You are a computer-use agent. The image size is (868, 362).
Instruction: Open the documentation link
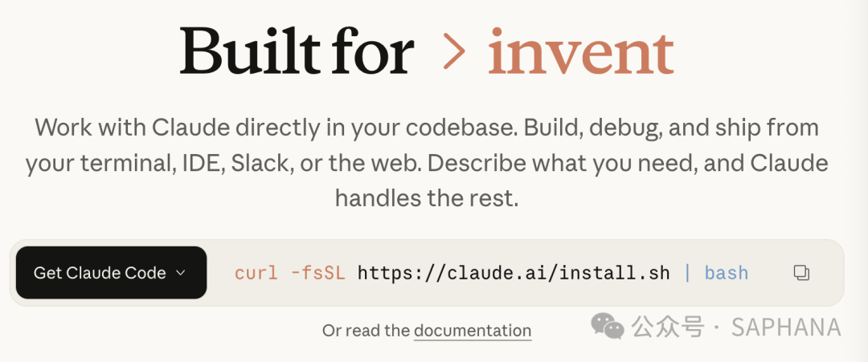[x=473, y=331]
